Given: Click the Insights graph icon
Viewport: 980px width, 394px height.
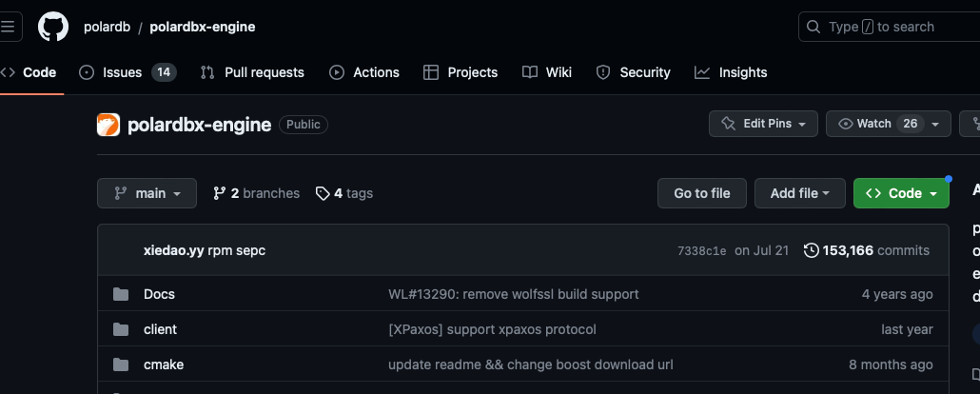Looking at the screenshot, I should 702,72.
